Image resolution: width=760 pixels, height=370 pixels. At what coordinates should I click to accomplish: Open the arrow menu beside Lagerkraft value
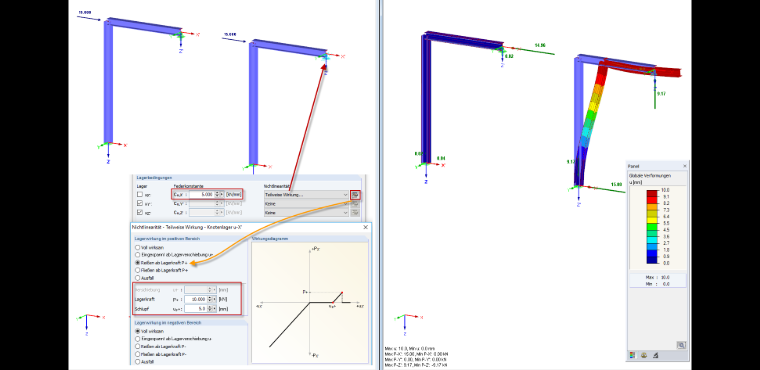pos(214,299)
